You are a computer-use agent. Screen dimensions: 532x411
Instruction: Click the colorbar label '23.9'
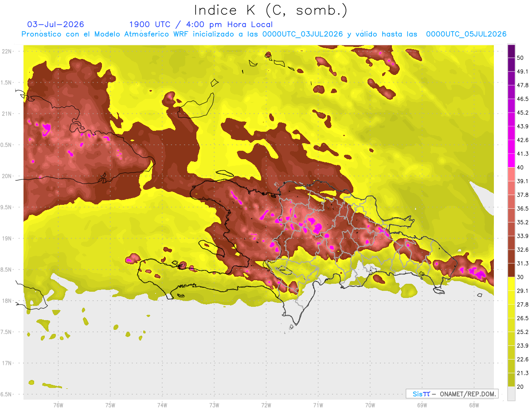pos(523,346)
